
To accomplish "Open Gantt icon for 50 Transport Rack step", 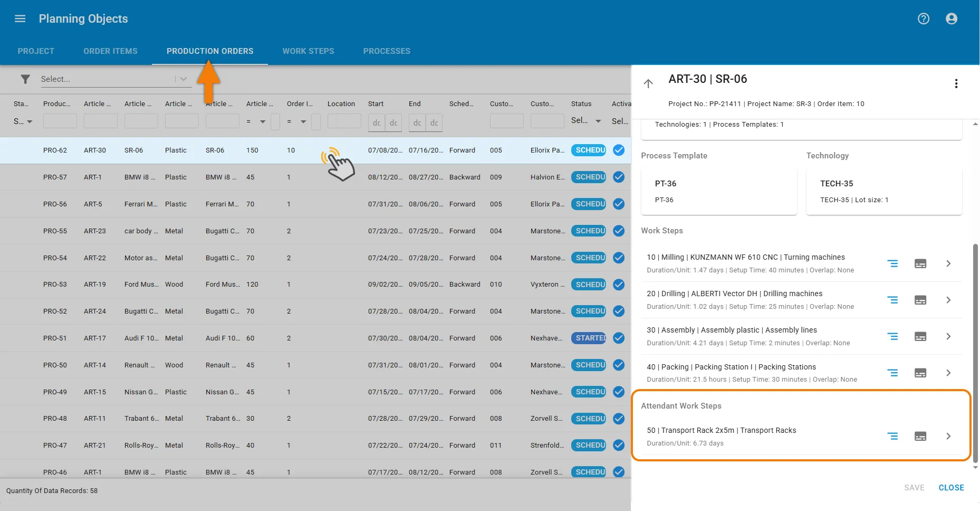I will [892, 436].
